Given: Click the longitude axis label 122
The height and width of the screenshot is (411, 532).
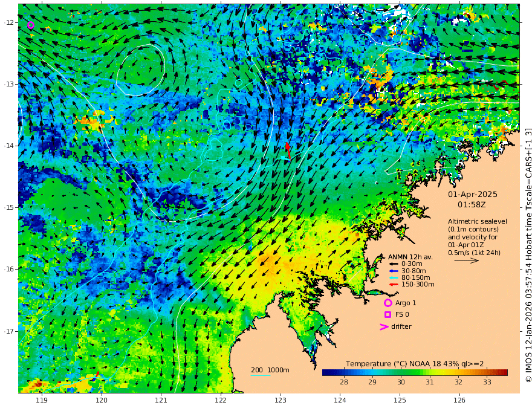Looking at the screenshot, I should pyautogui.click(x=221, y=401).
